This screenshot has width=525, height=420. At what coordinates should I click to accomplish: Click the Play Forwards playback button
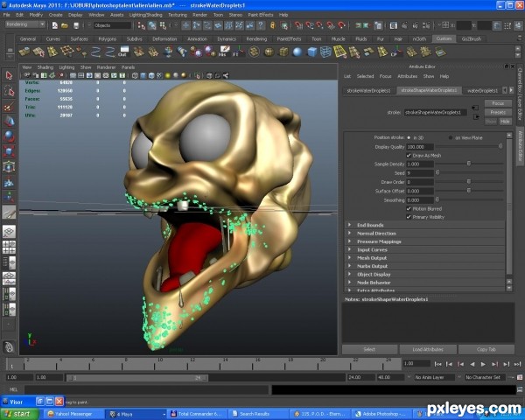click(483, 364)
